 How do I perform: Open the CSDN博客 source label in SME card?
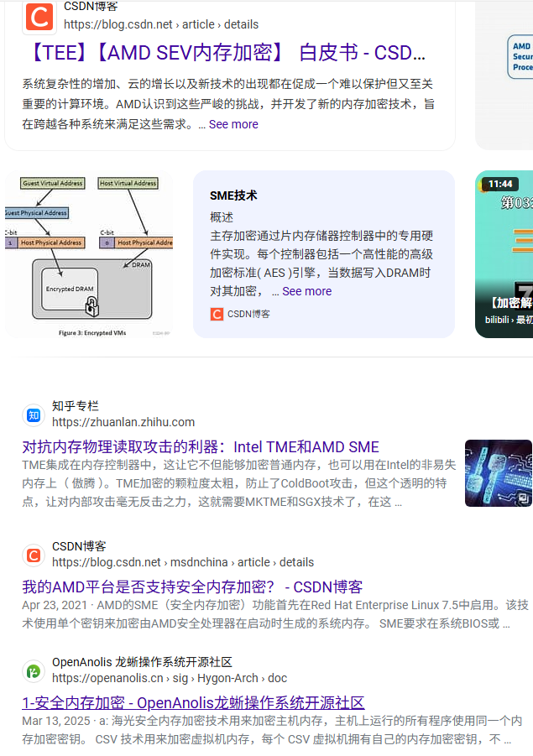click(x=248, y=315)
